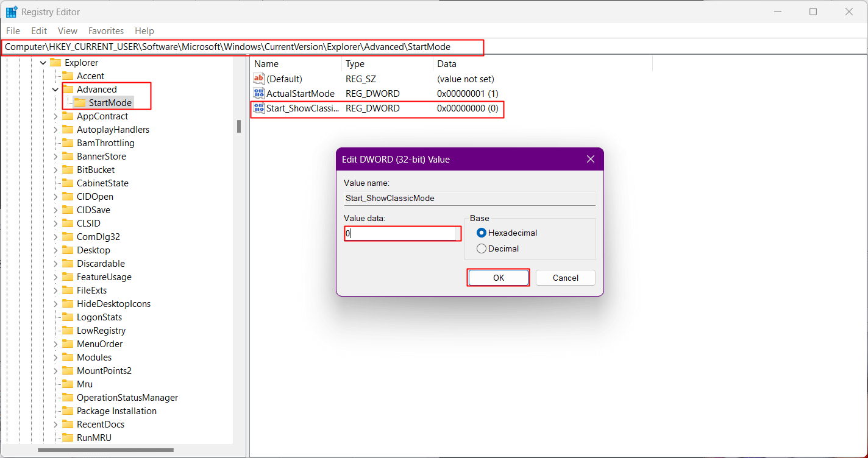868x458 pixels.
Task: Click the CabinetState folder icon
Action: coord(68,183)
